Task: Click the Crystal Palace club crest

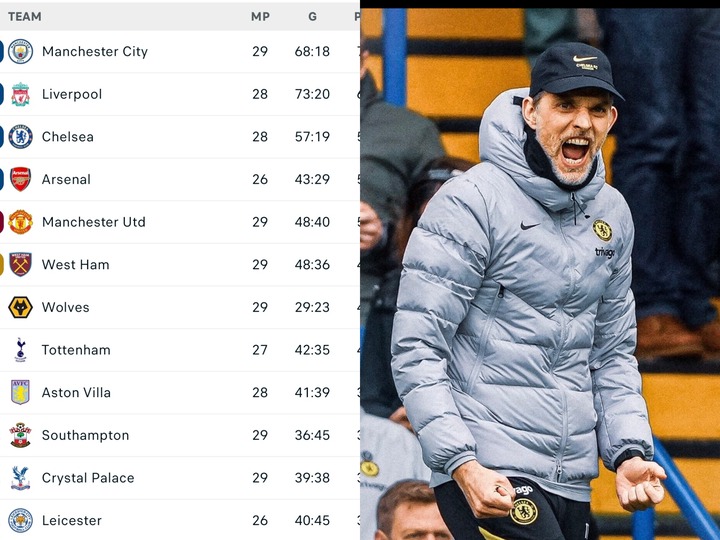Action: pyautogui.click(x=20, y=478)
